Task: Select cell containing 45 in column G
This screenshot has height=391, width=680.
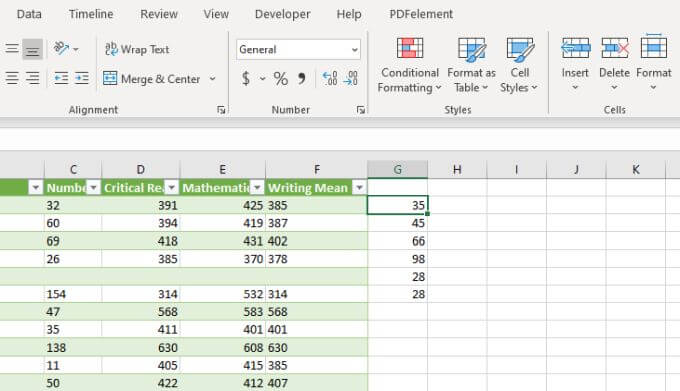Action: pos(397,223)
